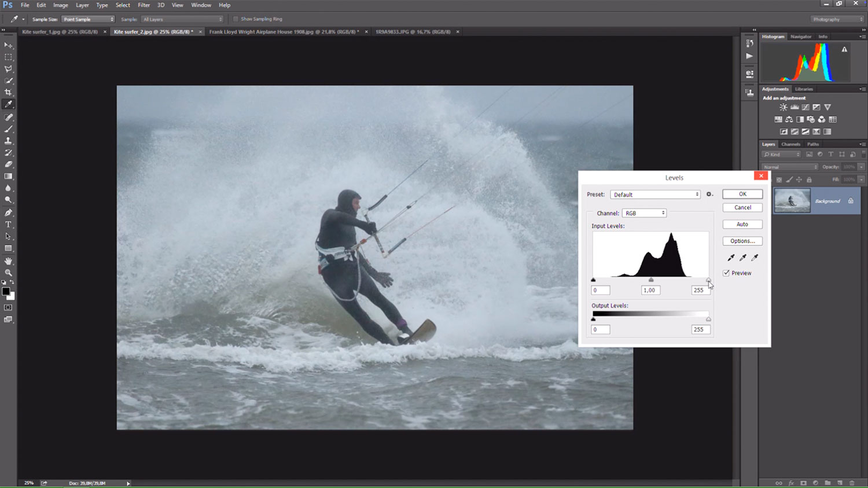Expand the Sample Size Point Sample dropdown
Image resolution: width=868 pixels, height=488 pixels.
point(88,19)
